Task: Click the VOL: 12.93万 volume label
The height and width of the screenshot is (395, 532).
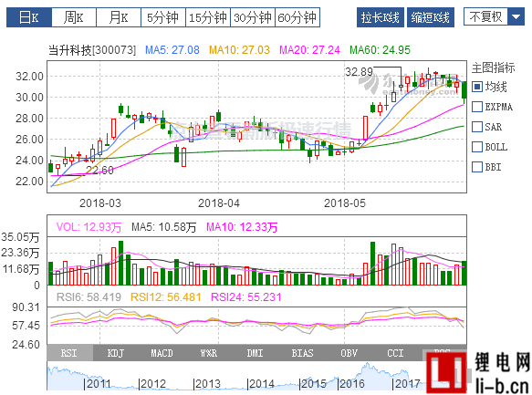Action: [89, 227]
